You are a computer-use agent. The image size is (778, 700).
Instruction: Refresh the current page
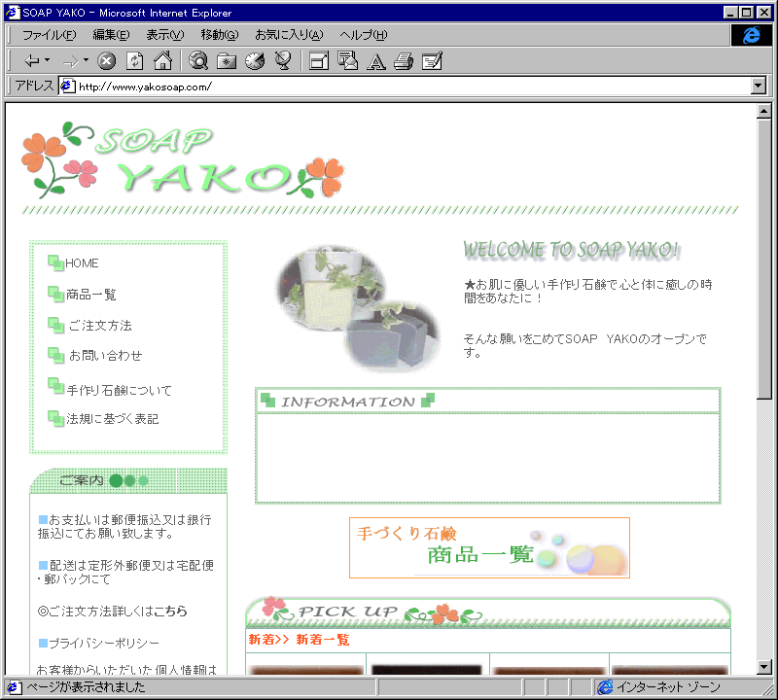(x=134, y=61)
